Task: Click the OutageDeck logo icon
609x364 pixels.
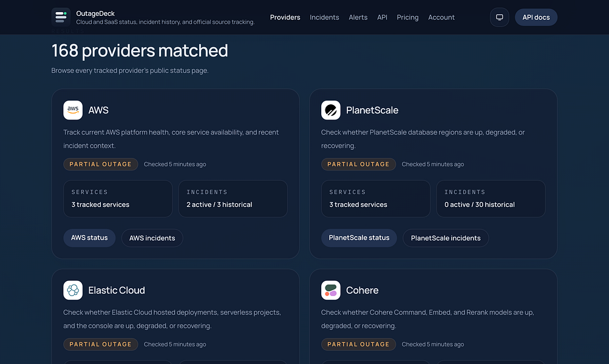Action: click(61, 17)
